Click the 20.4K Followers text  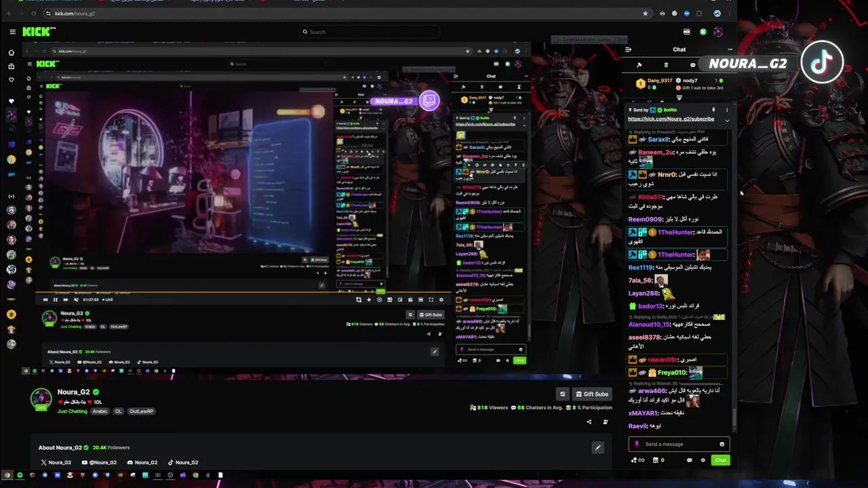tap(111, 447)
